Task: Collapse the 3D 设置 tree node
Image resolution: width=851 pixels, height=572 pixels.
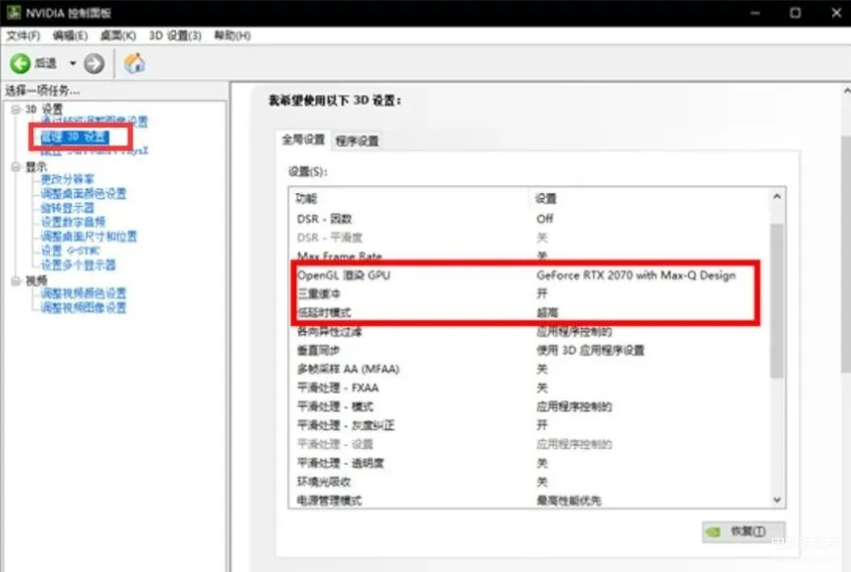Action: [x=16, y=109]
